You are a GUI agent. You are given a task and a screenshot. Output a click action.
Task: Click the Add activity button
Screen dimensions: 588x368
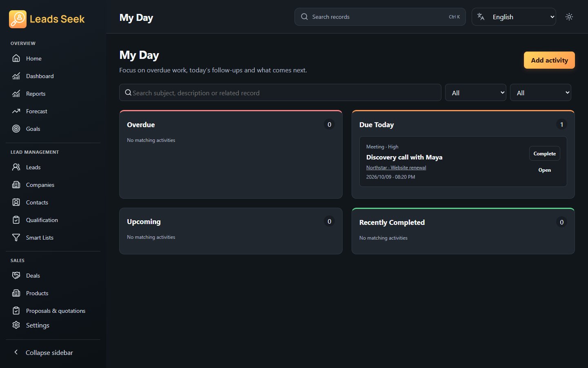(x=549, y=60)
